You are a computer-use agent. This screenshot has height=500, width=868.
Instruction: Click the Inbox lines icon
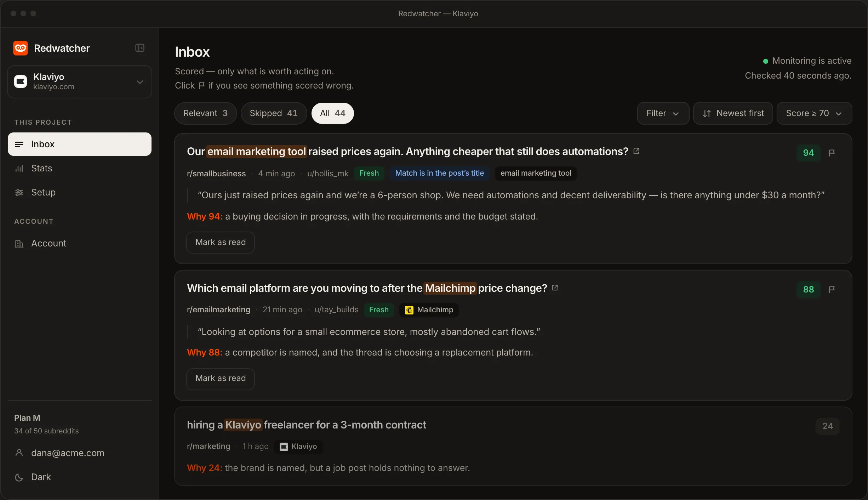pos(19,144)
